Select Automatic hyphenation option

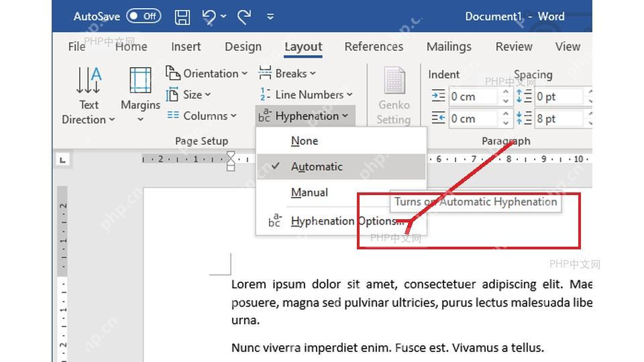pyautogui.click(x=341, y=167)
